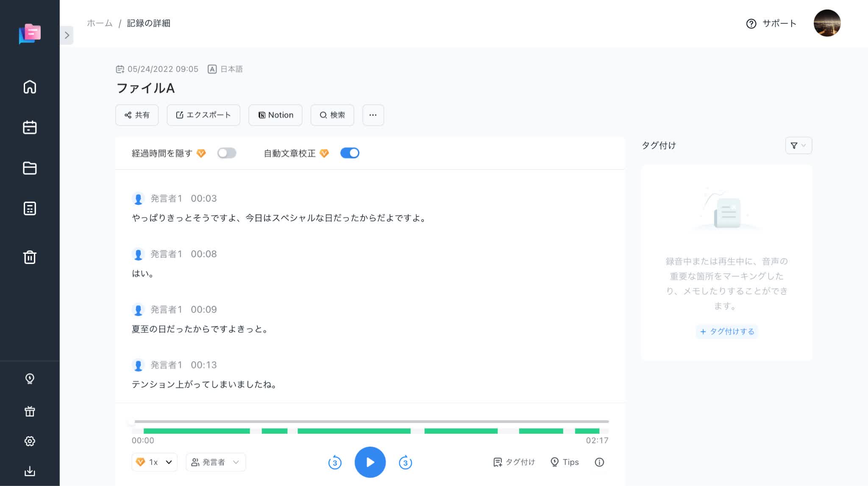Image resolution: width=868 pixels, height=486 pixels.
Task: Click the ホーム breadcrumb menu item
Action: point(100,22)
